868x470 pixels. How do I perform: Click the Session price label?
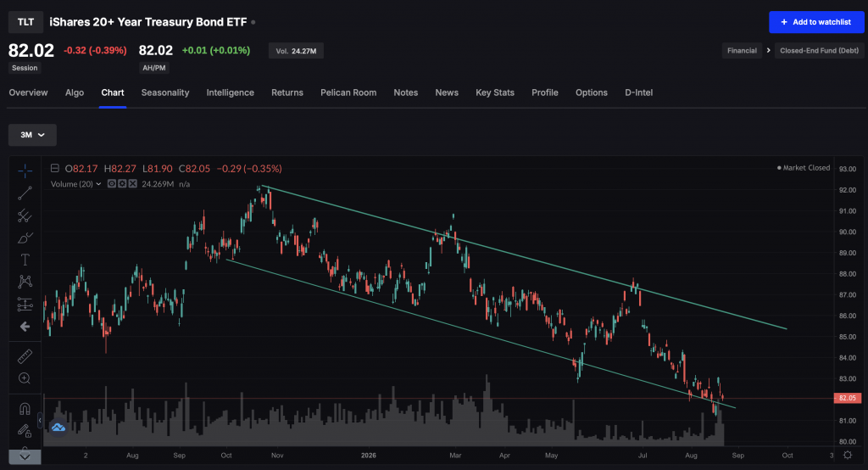(25, 68)
